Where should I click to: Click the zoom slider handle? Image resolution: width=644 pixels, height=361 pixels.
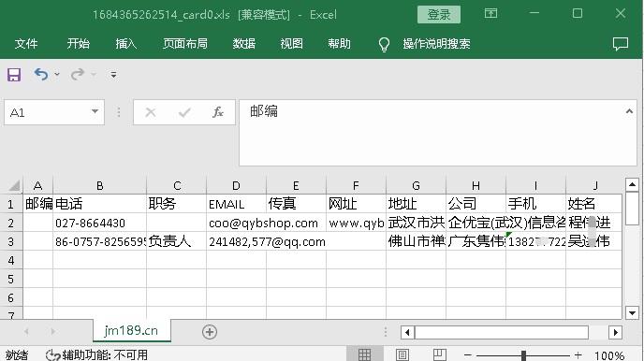click(523, 355)
